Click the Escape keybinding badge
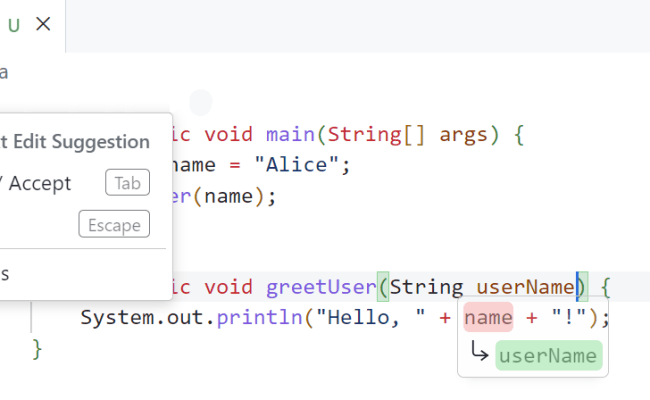 (114, 224)
